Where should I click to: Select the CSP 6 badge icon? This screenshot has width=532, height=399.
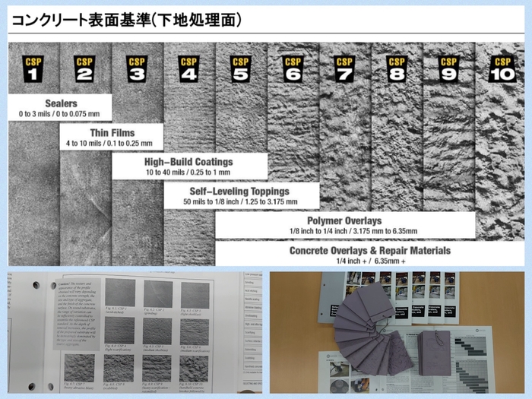[293, 68]
